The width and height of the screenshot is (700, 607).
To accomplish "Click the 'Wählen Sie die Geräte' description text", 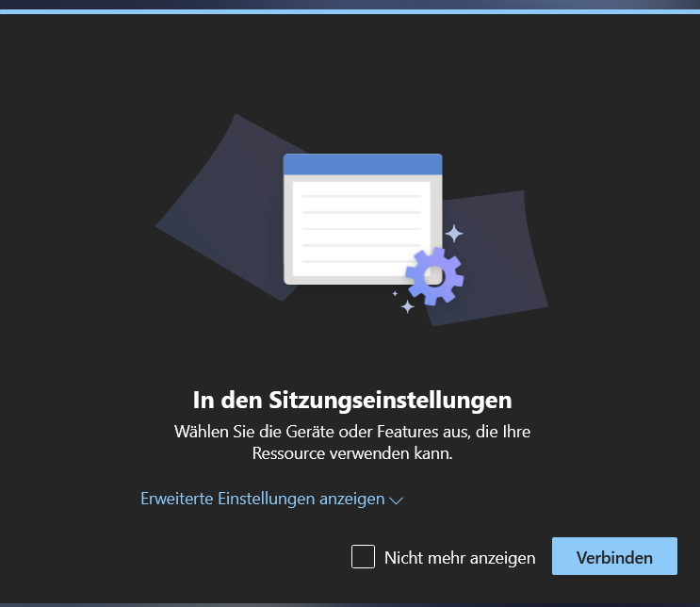I will 352,432.
